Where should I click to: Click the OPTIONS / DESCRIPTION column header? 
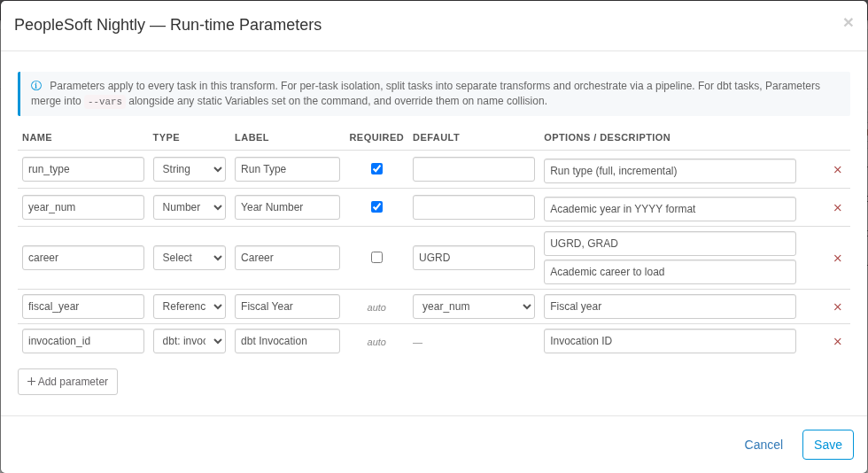608,137
